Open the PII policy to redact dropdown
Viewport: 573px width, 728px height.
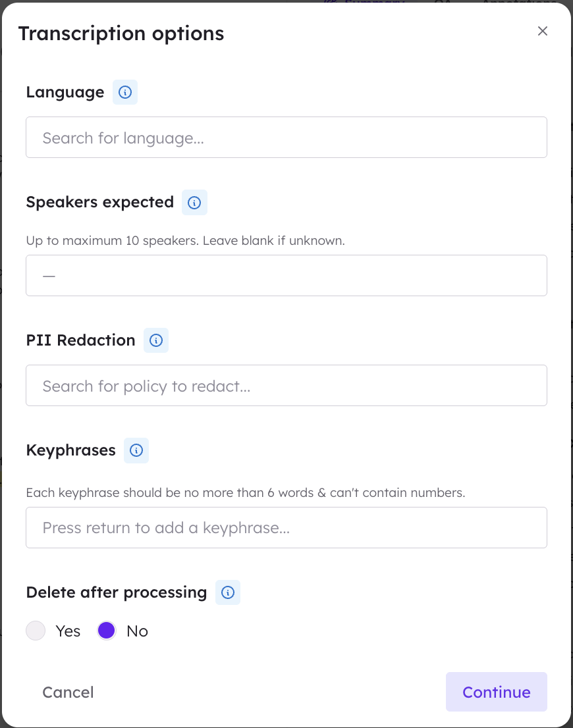286,386
